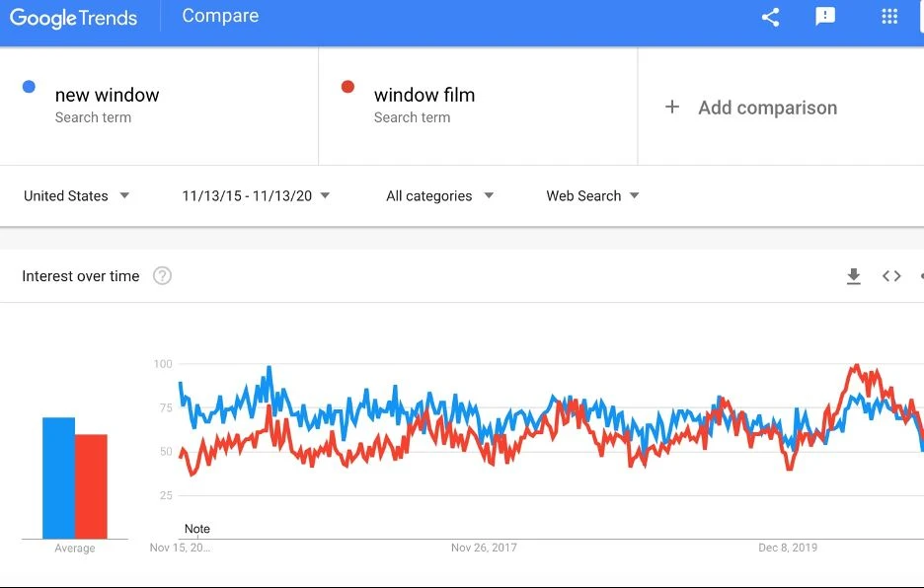
Task: Click the Note marker on the chart
Action: 196,529
